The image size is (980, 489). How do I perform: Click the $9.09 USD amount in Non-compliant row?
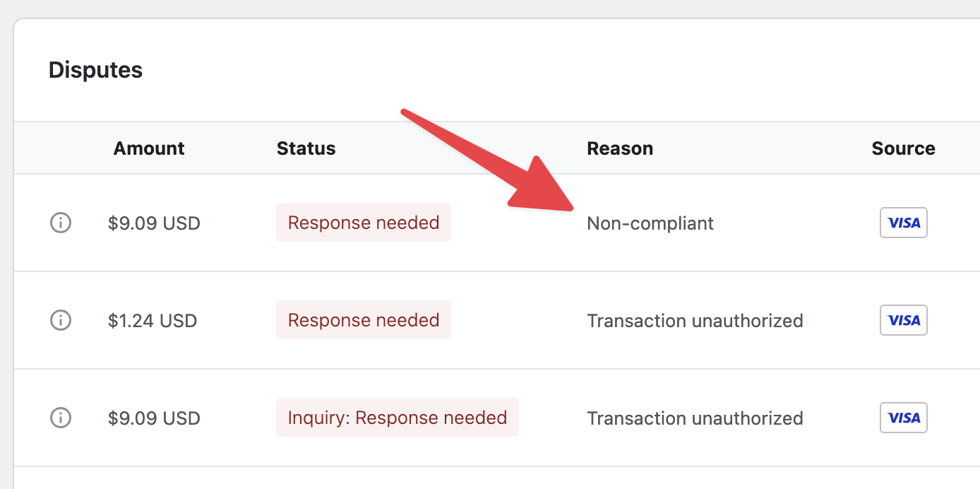[x=154, y=224]
